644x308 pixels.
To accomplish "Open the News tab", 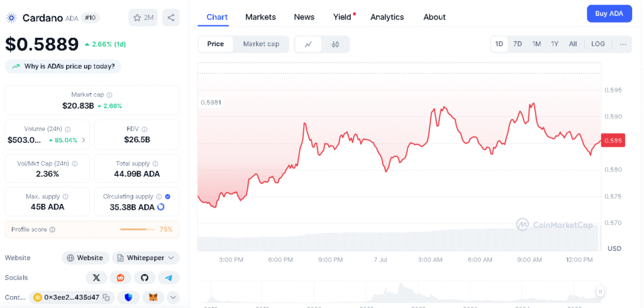I will point(304,17).
